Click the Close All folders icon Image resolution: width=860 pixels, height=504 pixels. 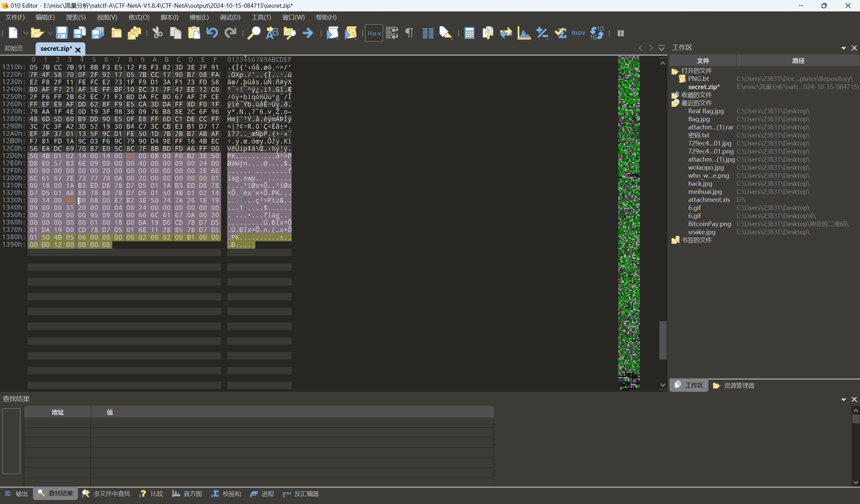click(134, 33)
